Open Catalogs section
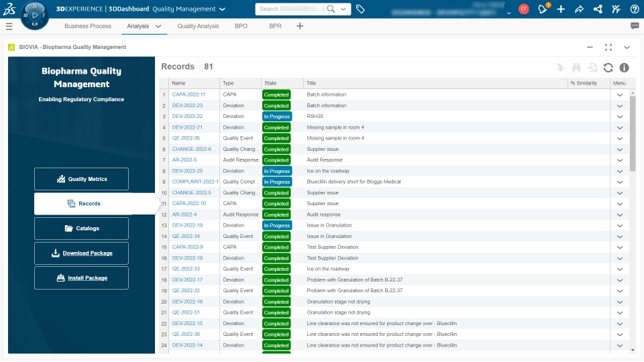This screenshot has width=644, height=362. (81, 229)
